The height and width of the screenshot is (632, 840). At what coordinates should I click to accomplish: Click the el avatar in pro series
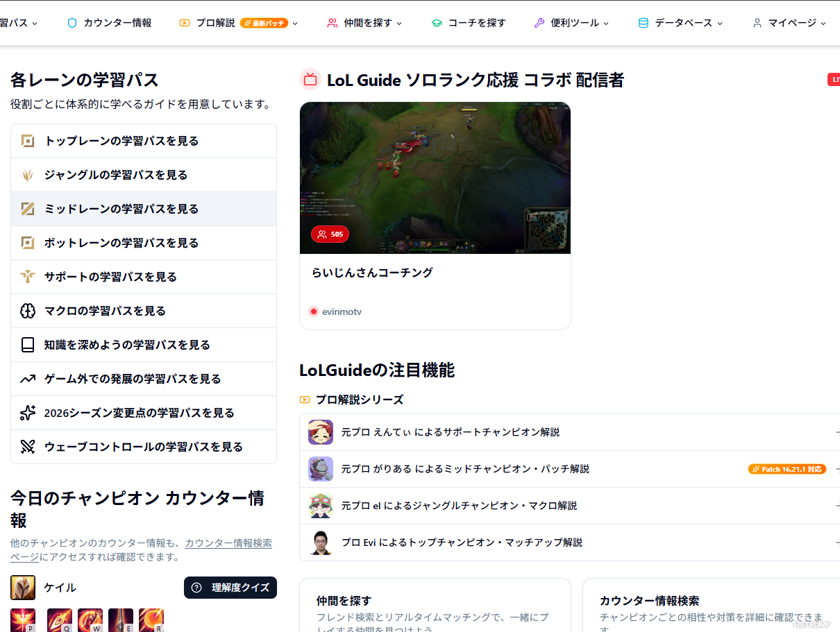pyautogui.click(x=321, y=506)
